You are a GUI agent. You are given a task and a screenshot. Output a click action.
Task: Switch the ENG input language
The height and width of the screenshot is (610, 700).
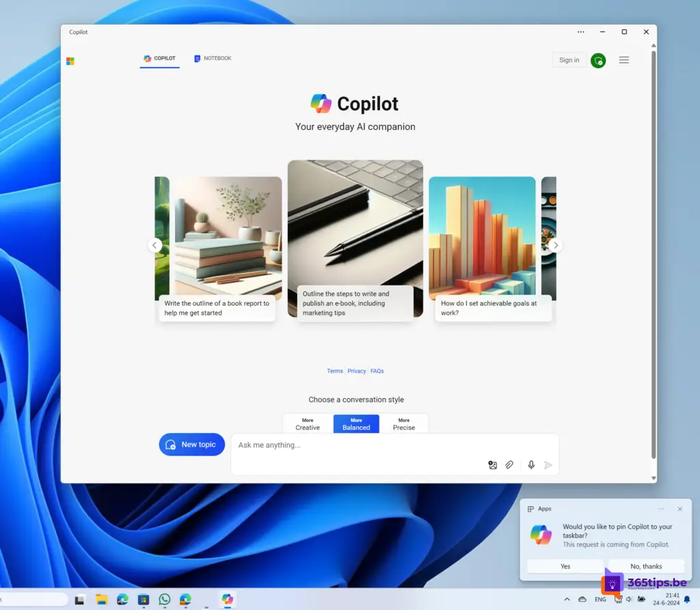[600, 599]
